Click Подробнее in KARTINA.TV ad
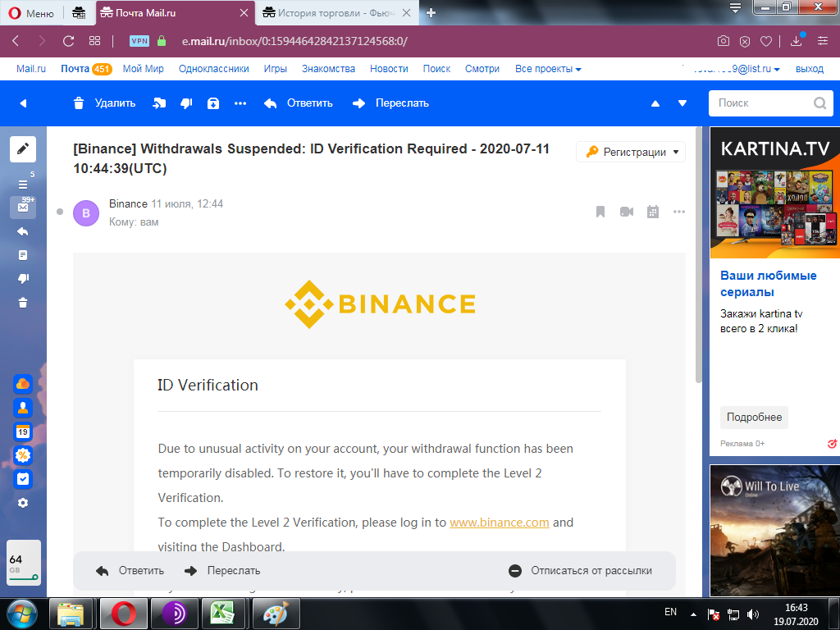Screen dimensions: 840x630 tap(754, 418)
